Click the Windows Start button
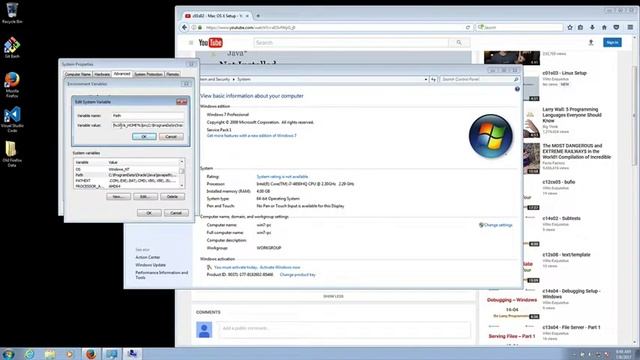 coord(8,354)
